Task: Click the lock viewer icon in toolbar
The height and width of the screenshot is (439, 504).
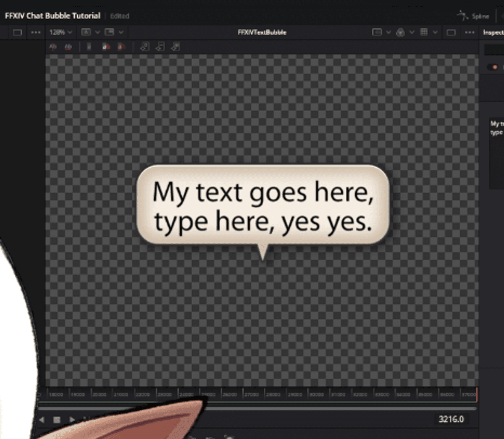Action: [89, 47]
